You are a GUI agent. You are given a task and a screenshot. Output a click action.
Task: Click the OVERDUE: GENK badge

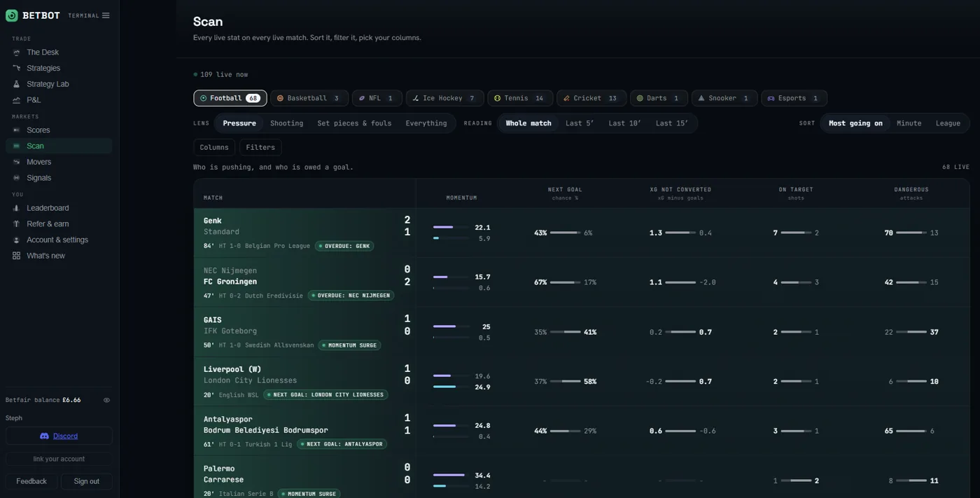344,246
